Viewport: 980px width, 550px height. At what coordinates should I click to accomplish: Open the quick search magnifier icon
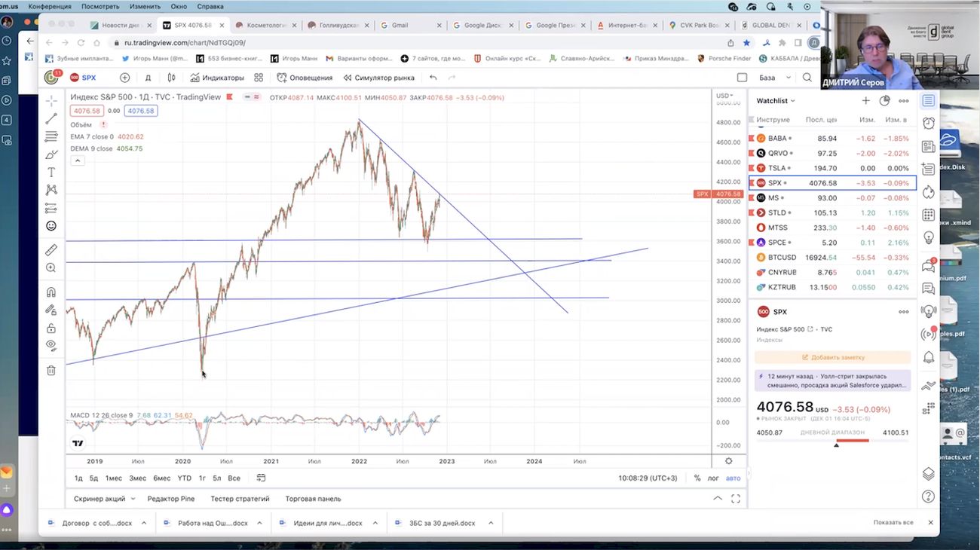pos(807,78)
